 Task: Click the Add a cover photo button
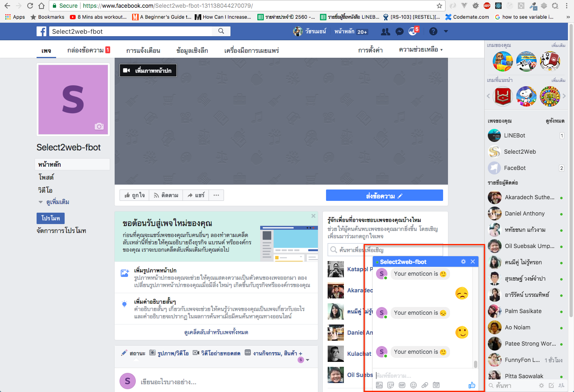148,70
